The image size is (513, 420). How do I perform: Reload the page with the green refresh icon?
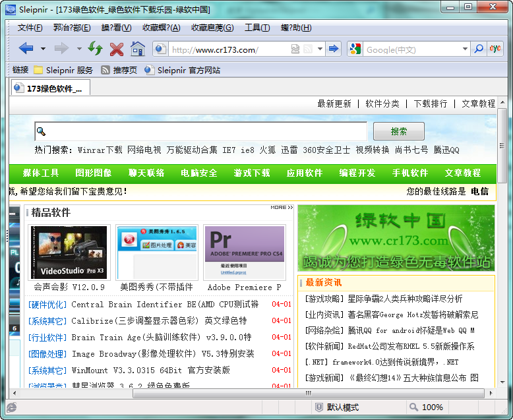click(x=96, y=48)
